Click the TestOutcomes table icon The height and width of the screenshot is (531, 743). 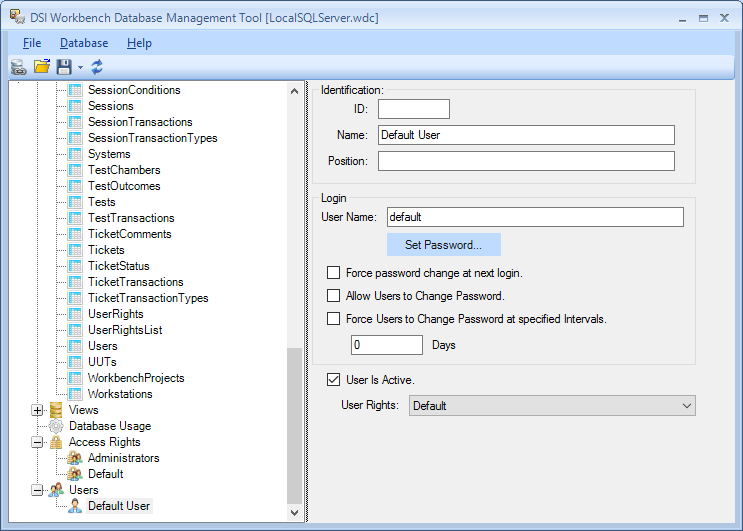75,186
